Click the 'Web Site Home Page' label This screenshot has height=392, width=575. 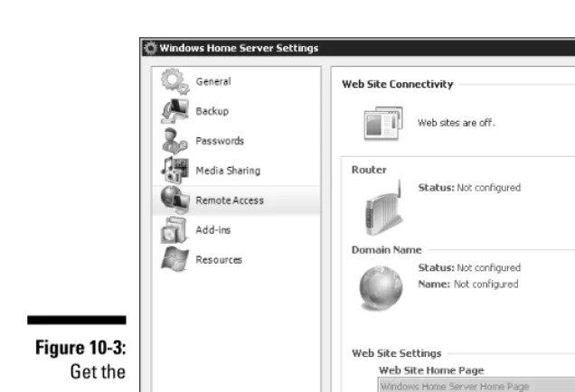pos(431,370)
